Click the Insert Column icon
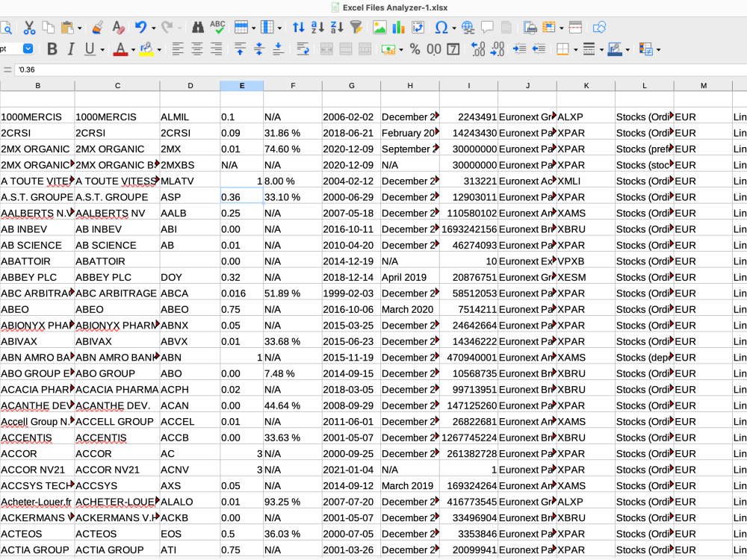This screenshot has width=747, height=560. [267, 28]
